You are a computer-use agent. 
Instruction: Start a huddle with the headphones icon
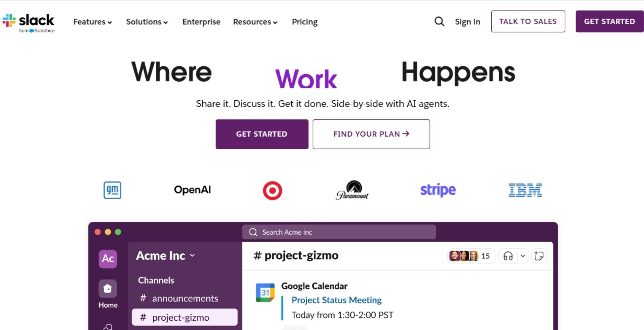click(508, 256)
